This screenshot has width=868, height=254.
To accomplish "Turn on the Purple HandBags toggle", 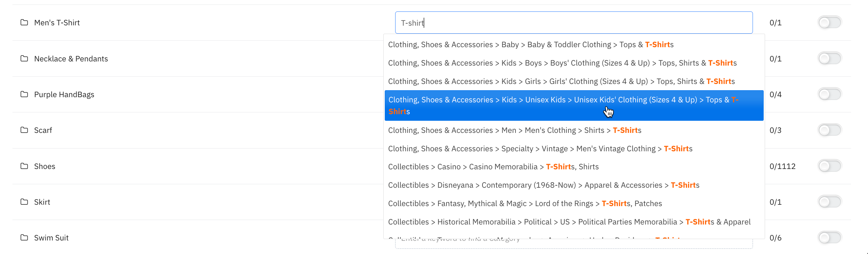I will point(830,94).
